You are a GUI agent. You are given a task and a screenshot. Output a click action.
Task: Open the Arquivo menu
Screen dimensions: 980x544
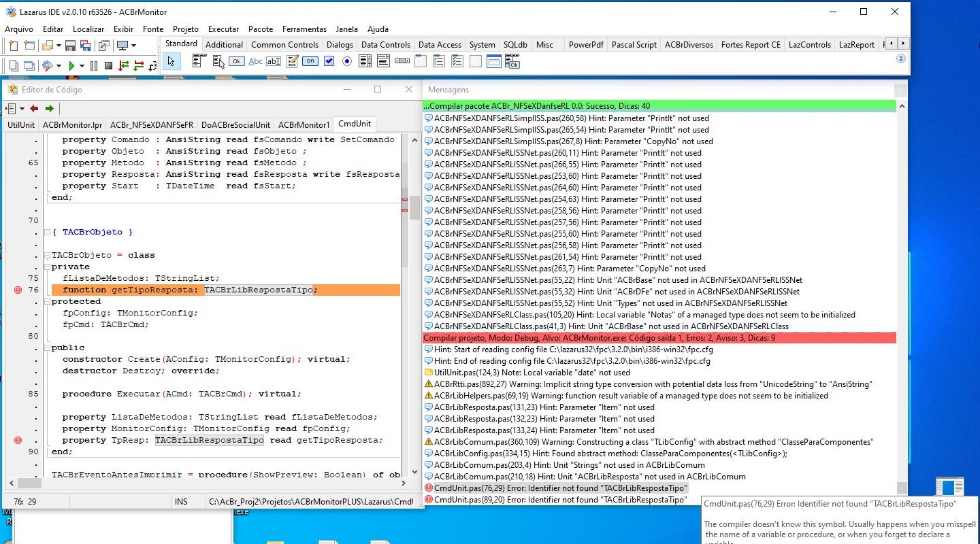(19, 29)
